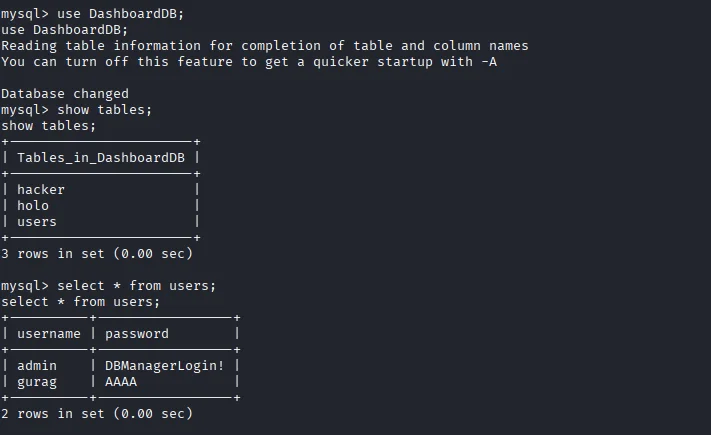Image resolution: width=711 pixels, height=435 pixels.
Task: Click the gurag username cell
Action: (x=37, y=381)
